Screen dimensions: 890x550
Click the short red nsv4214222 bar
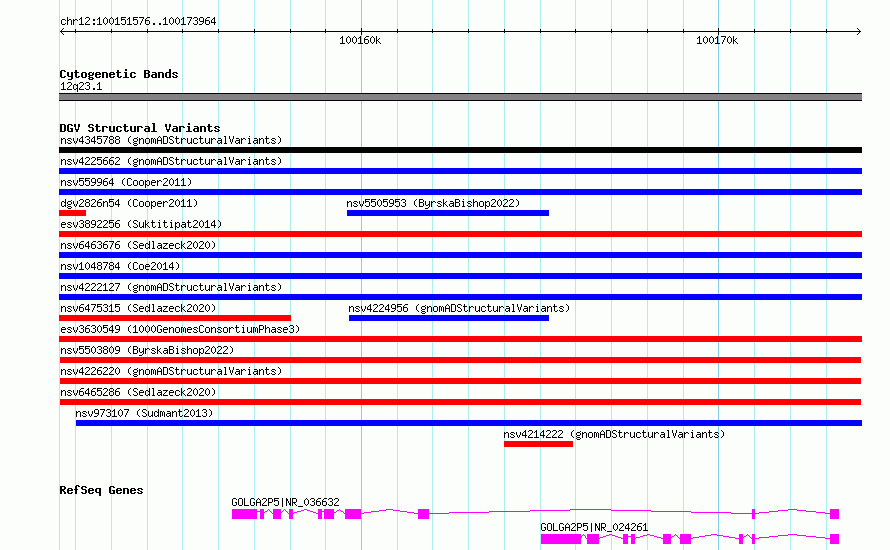point(538,444)
